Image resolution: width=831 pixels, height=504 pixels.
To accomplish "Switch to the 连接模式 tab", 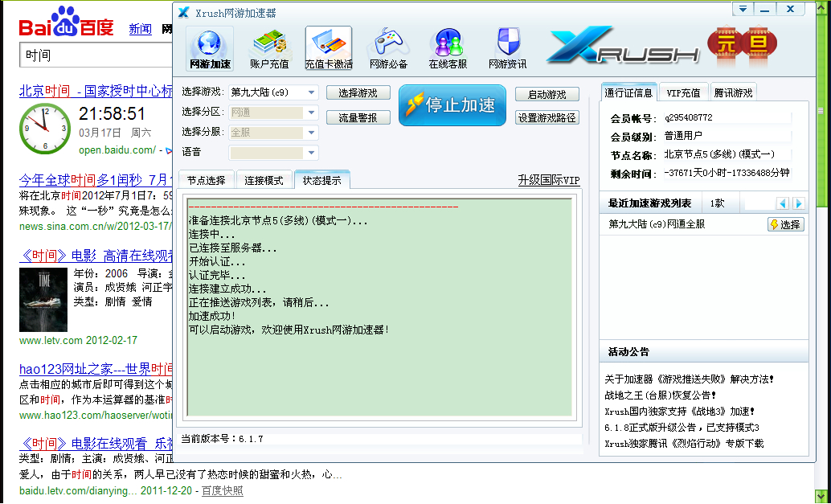I will click(264, 180).
